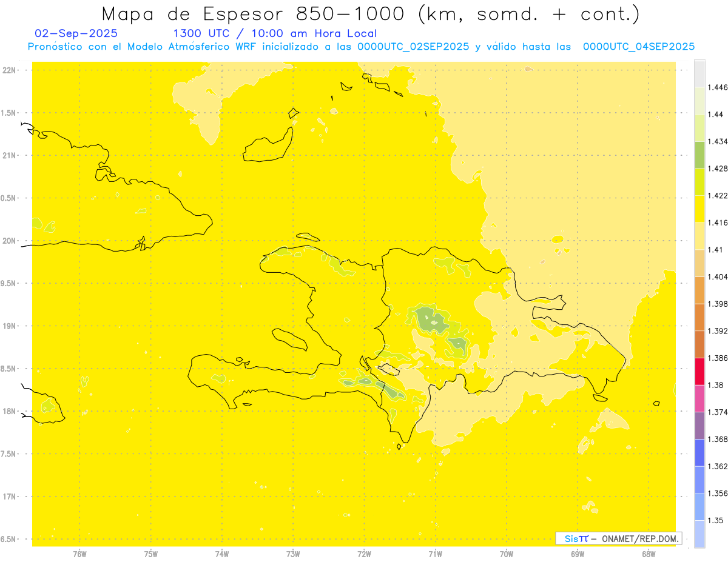Screen dimensions: 728x562
Task: Click the colorbar value "1.392"
Action: click(x=719, y=331)
